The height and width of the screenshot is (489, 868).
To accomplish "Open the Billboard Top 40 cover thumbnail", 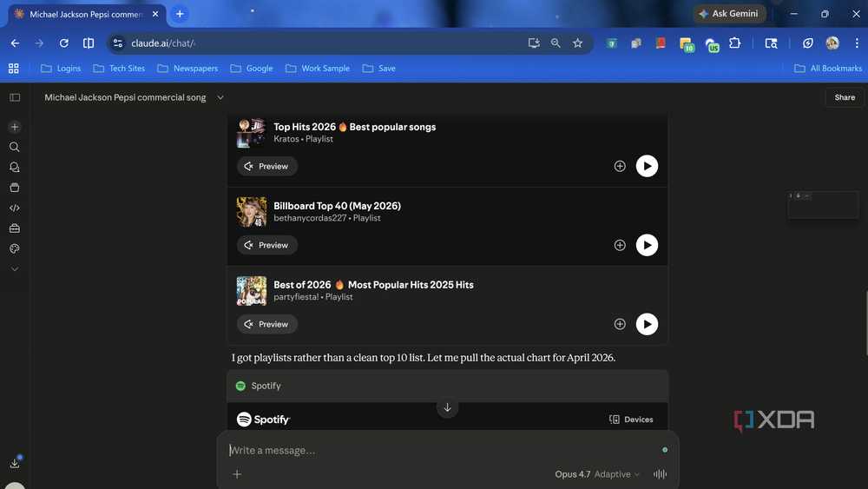I will [x=252, y=212].
